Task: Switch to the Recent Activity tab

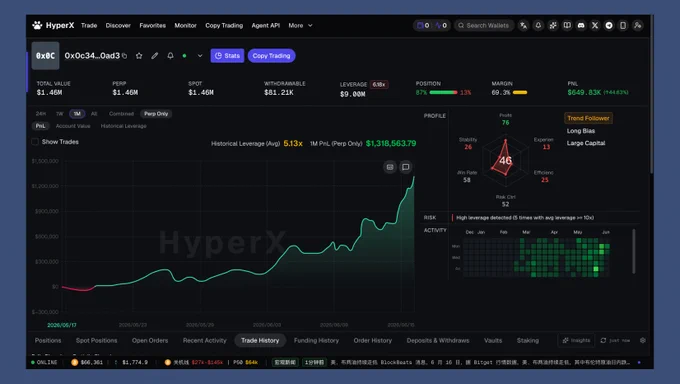Action: (x=204, y=341)
